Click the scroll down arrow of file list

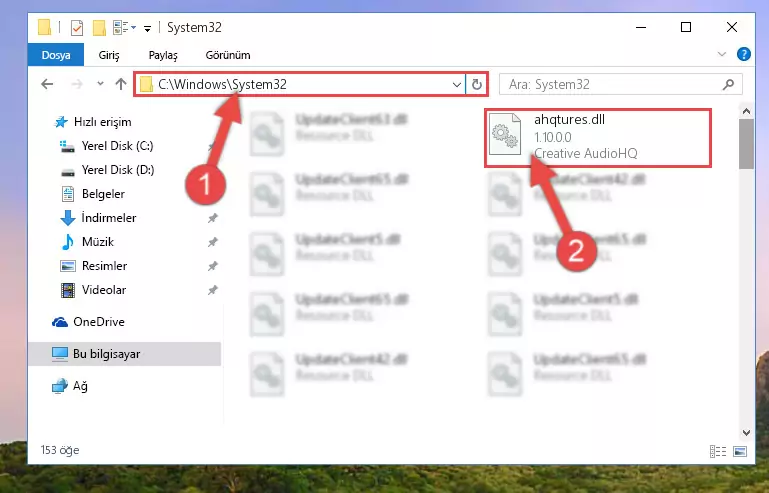click(x=746, y=433)
